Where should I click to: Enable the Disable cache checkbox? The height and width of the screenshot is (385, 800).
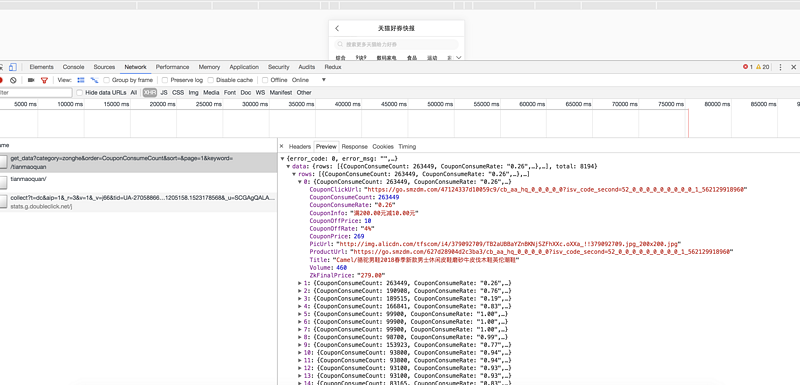pos(211,80)
